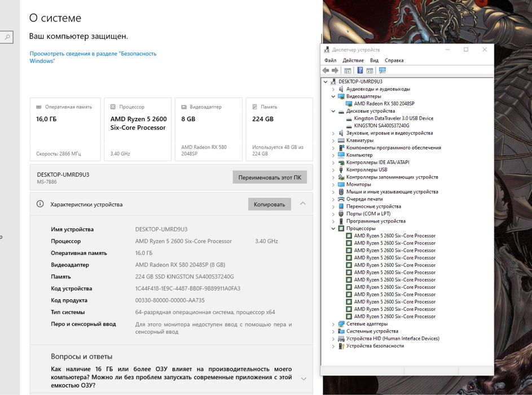
Task: Click the Контроллеры USB icon
Action: pos(341,170)
